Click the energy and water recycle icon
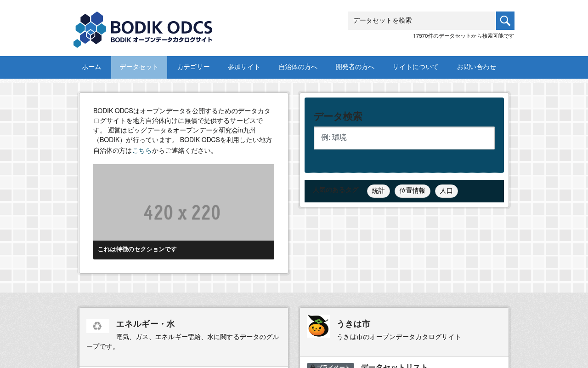This screenshot has height=368, width=588. 98,326
